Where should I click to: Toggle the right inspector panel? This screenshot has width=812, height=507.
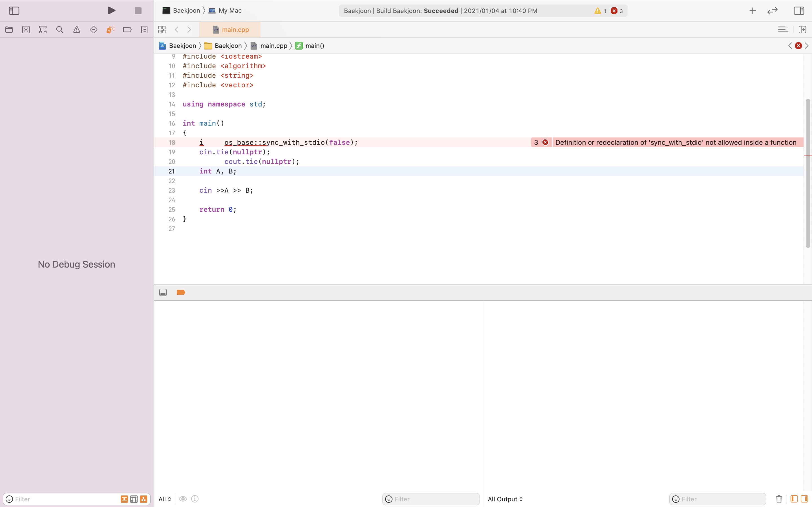point(798,11)
